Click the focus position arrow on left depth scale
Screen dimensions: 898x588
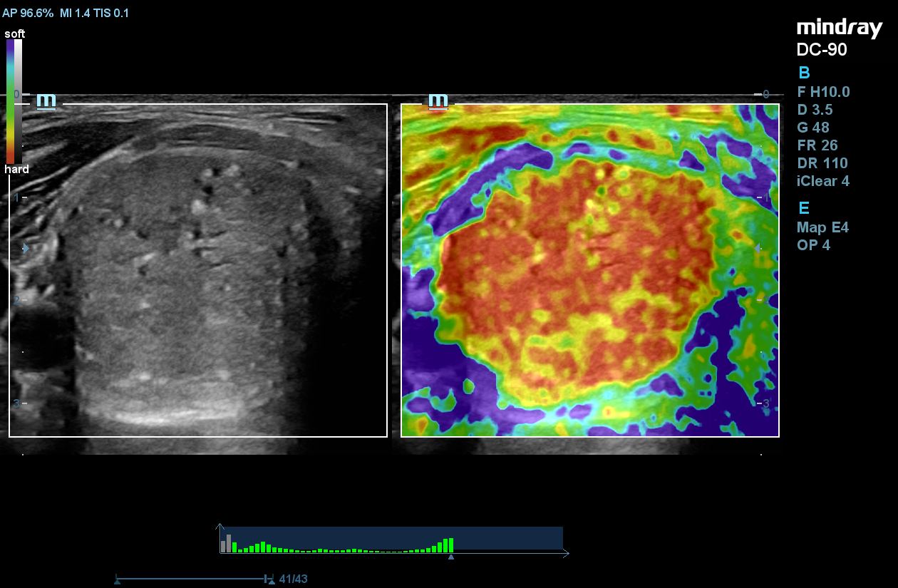pos(26,249)
